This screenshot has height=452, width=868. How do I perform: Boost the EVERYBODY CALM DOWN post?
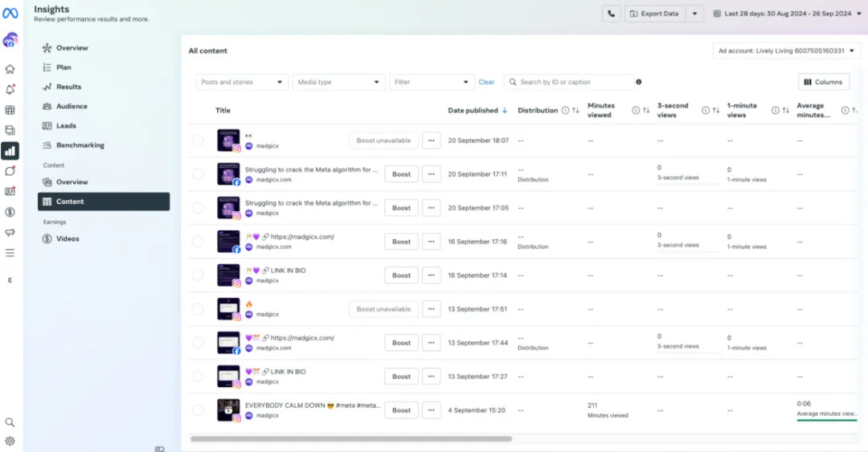click(401, 410)
